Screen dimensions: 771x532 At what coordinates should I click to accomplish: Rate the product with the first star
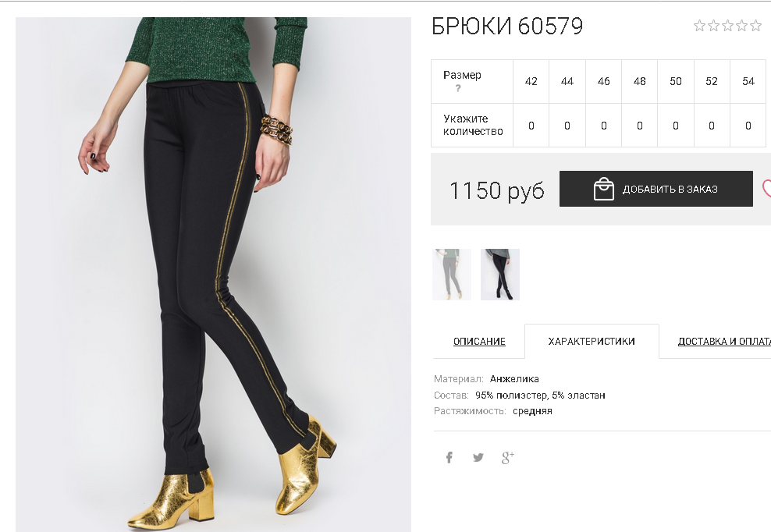coord(699,26)
